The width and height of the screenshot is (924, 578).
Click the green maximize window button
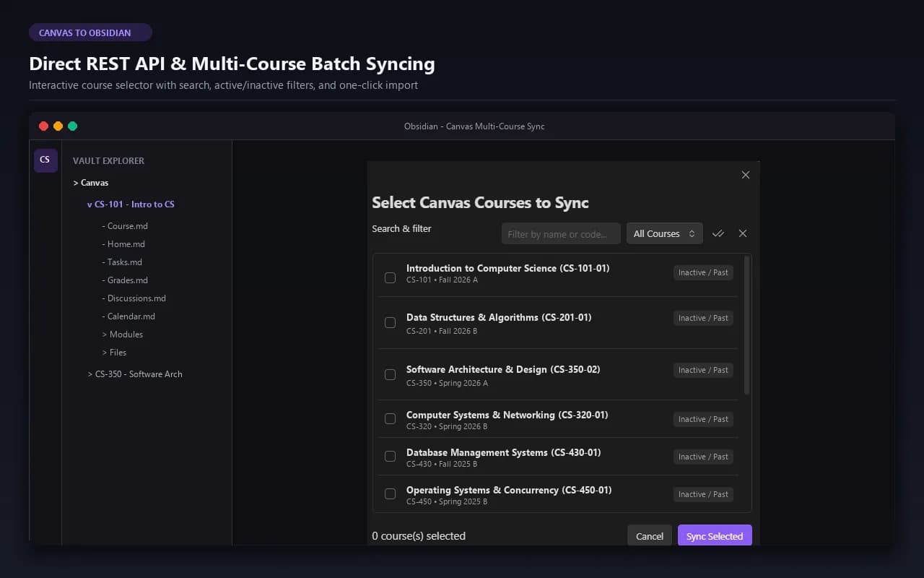72,126
